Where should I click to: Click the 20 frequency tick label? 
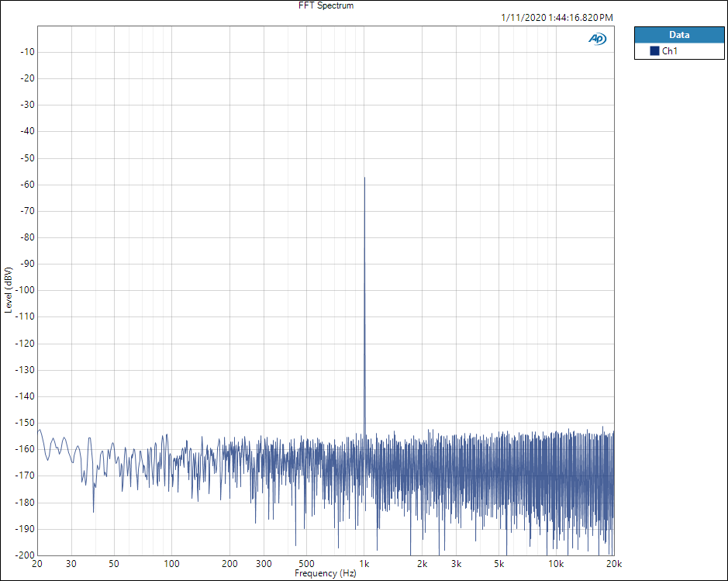(37, 564)
